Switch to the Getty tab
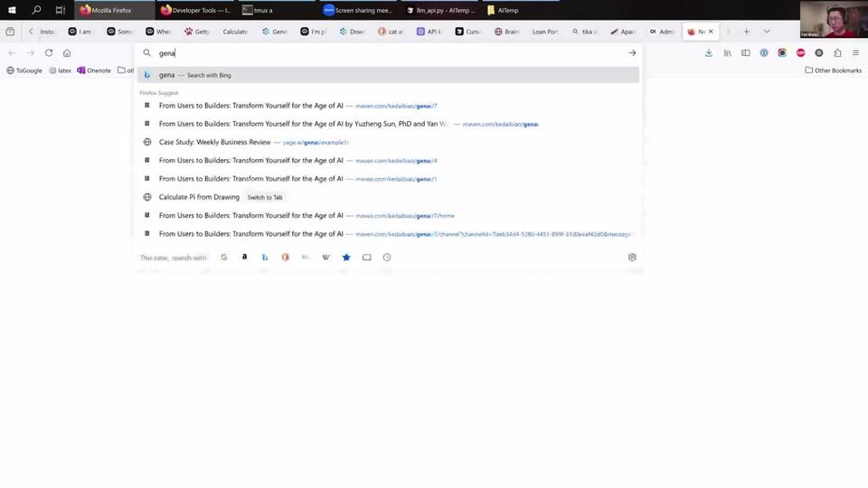The width and height of the screenshot is (868, 488). [x=198, y=32]
